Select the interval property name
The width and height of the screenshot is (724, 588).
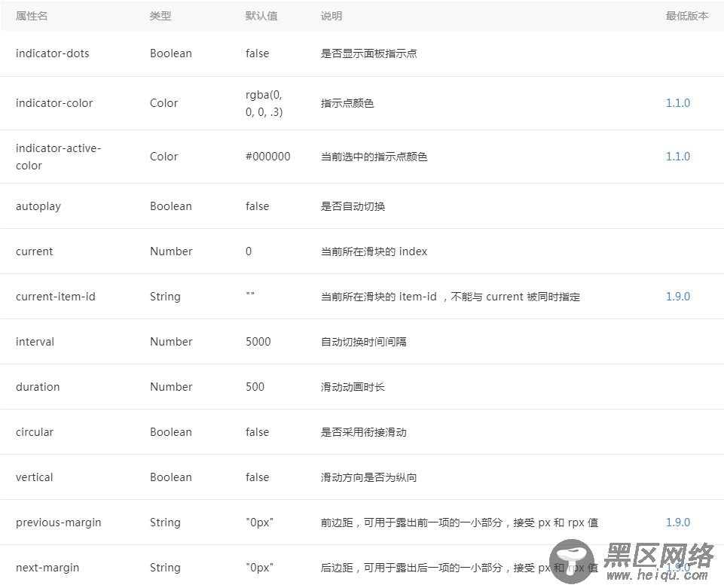click(x=35, y=342)
